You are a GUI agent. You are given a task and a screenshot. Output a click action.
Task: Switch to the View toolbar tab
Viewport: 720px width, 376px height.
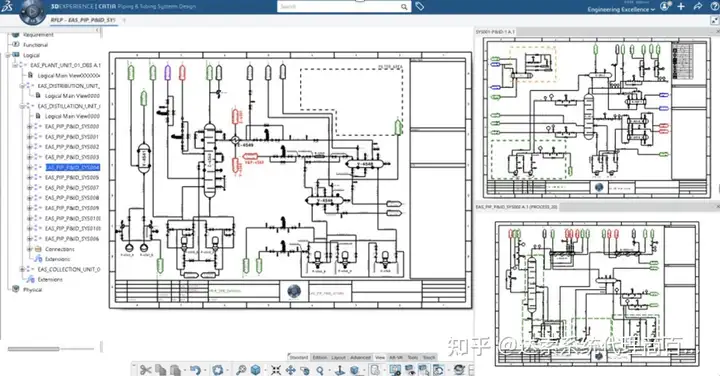tap(380, 357)
